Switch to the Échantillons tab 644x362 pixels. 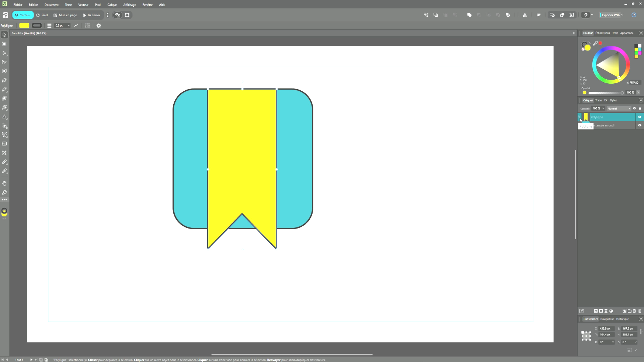click(x=602, y=33)
